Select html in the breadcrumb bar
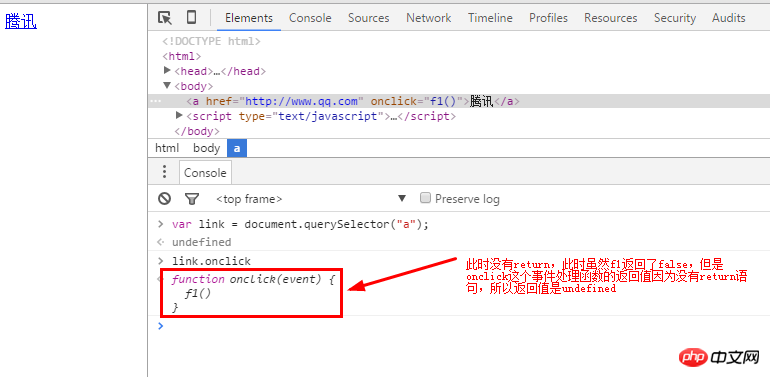770x377 pixels. (x=167, y=148)
